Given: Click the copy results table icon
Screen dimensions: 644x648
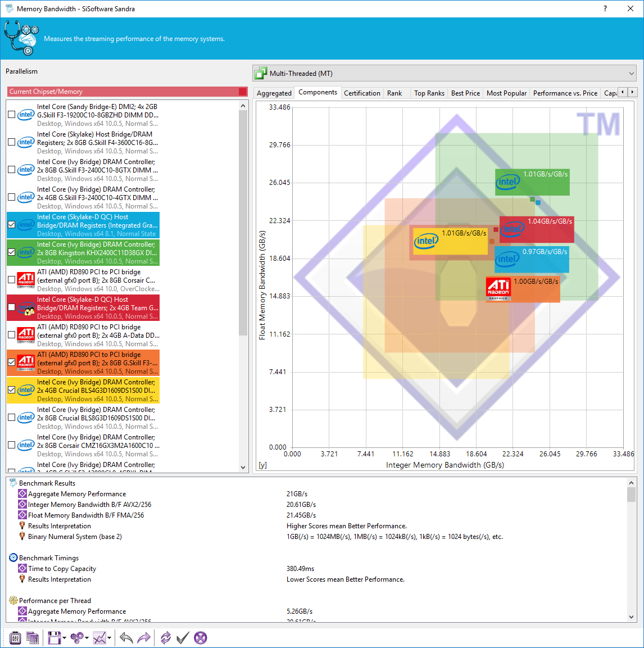Looking at the screenshot, I should [x=32, y=638].
